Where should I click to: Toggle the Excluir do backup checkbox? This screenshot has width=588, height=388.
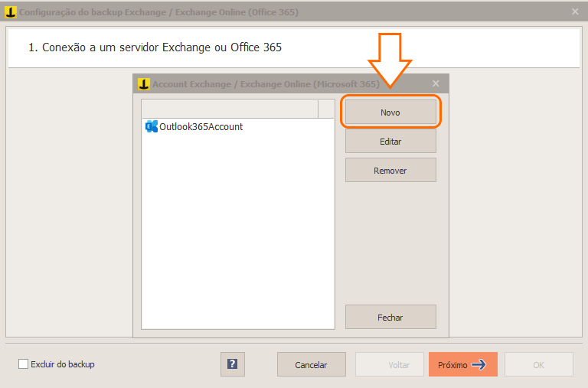point(23,364)
